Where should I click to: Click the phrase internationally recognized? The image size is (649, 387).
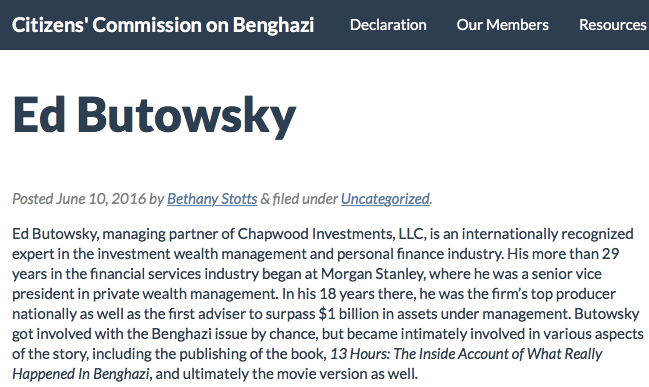click(x=548, y=234)
